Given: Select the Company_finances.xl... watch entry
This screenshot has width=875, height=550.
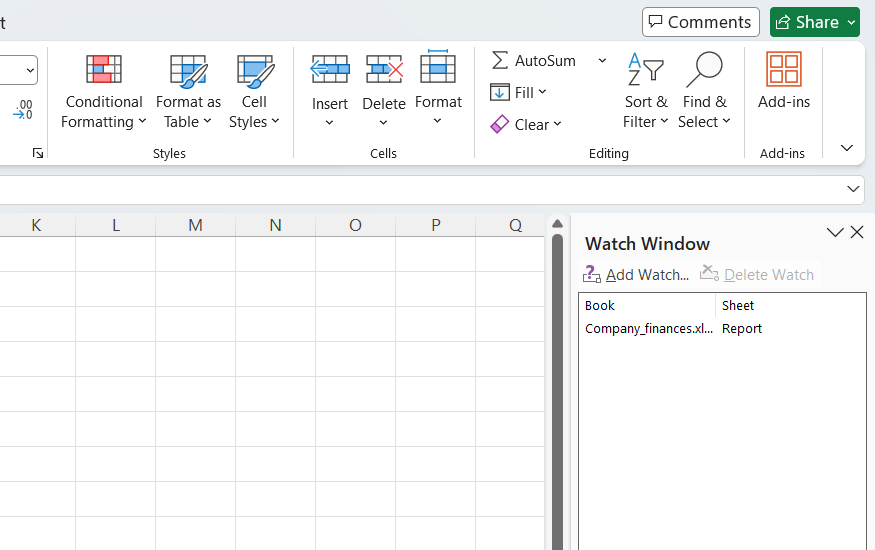Looking at the screenshot, I should pos(648,329).
